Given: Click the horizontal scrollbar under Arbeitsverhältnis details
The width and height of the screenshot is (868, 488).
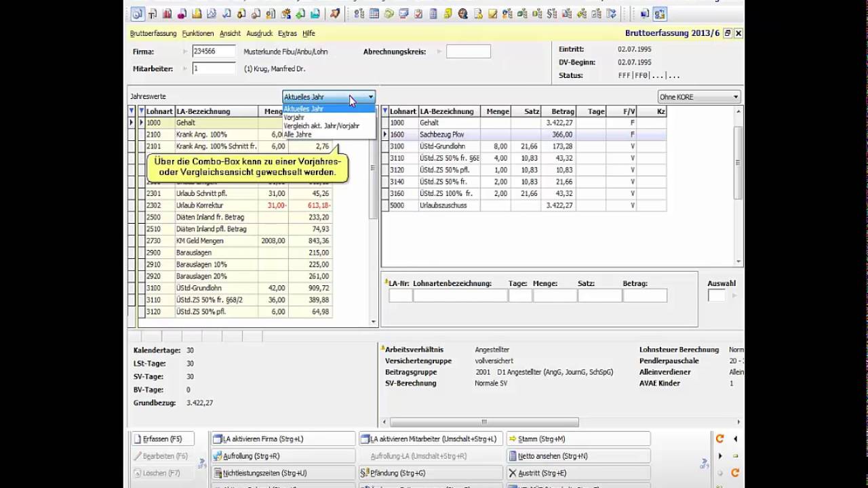Looking at the screenshot, I should (484, 422).
